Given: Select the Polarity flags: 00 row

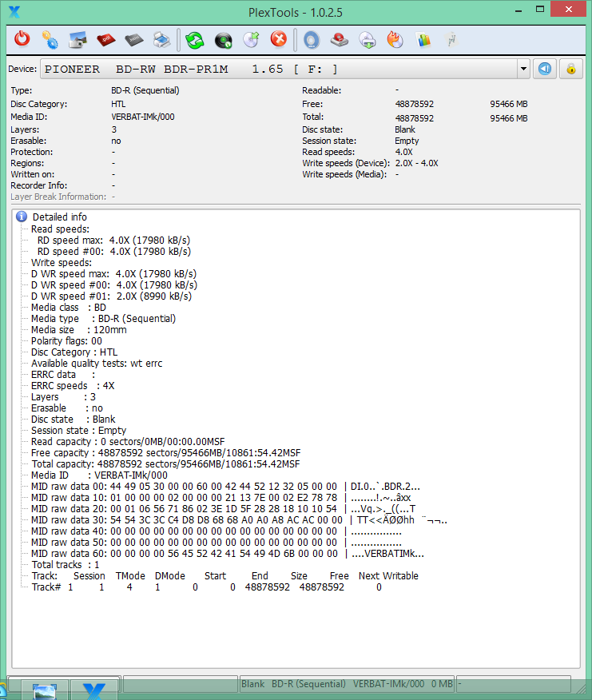Looking at the screenshot, I should (66, 340).
